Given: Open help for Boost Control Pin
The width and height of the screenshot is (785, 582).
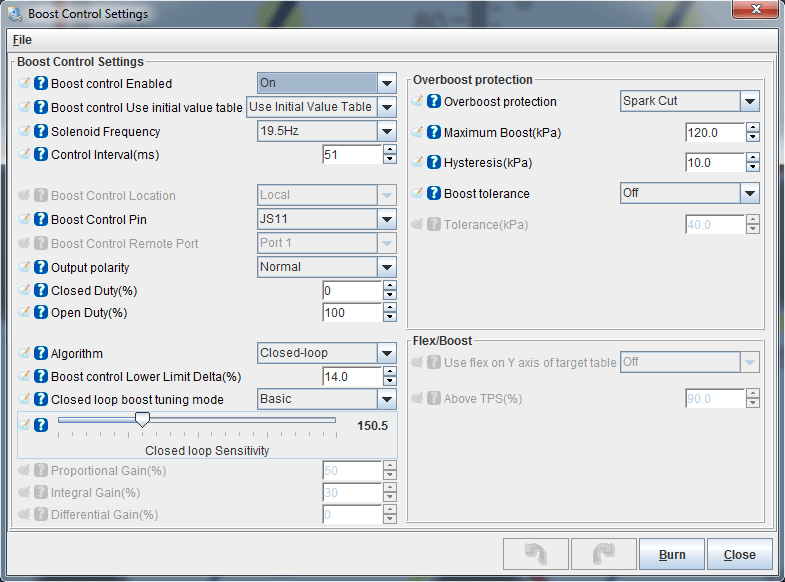Looking at the screenshot, I should click(x=41, y=220).
